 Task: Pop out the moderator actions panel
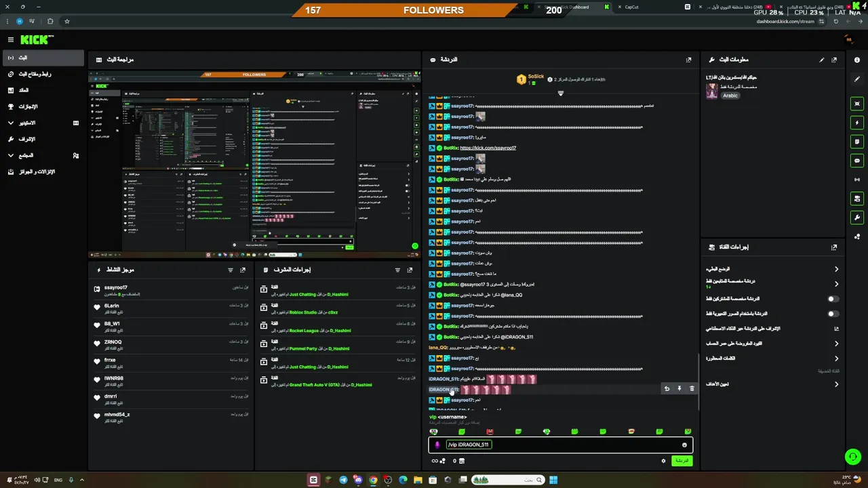[410, 270]
